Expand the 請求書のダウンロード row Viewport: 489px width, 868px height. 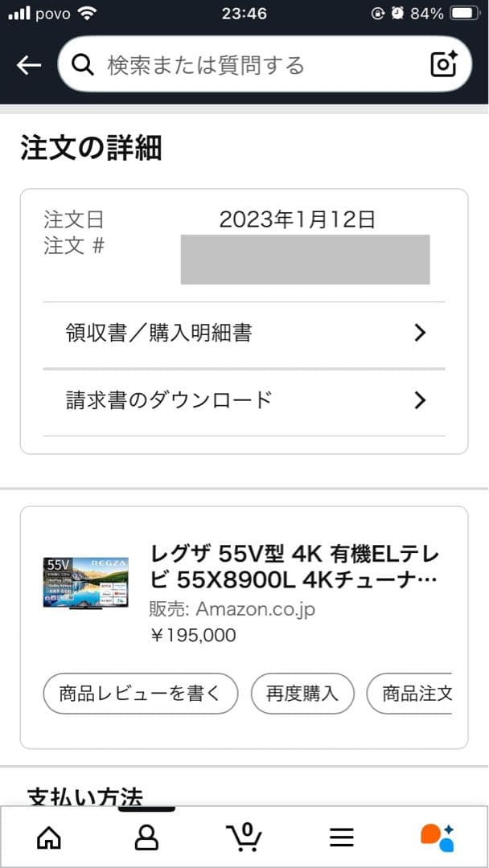coord(419,399)
